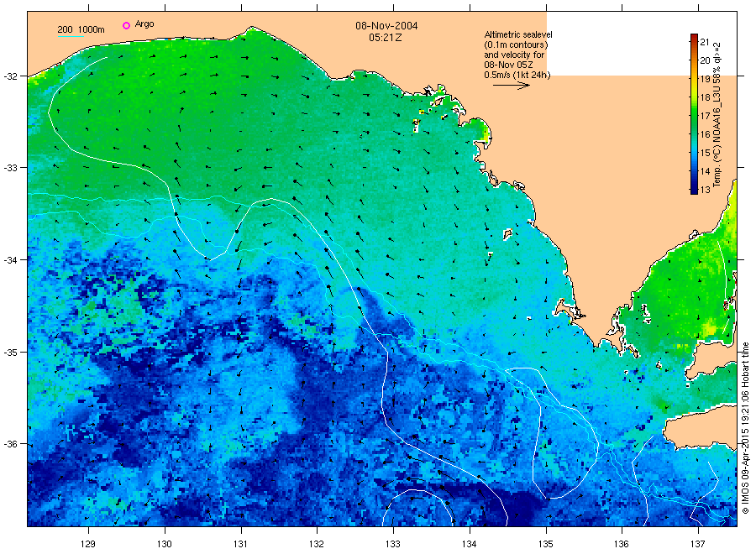Click the colorbar label '21'
The image size is (756, 554).
[706, 42]
